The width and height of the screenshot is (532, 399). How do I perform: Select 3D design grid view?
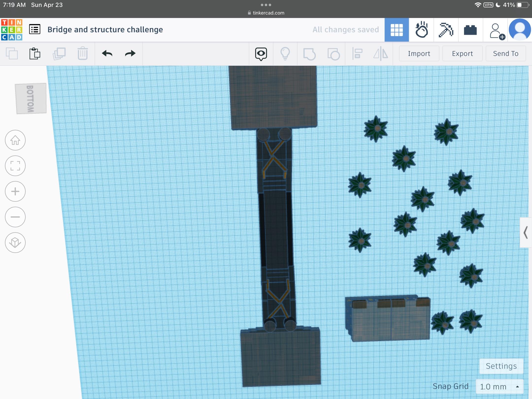(397, 30)
